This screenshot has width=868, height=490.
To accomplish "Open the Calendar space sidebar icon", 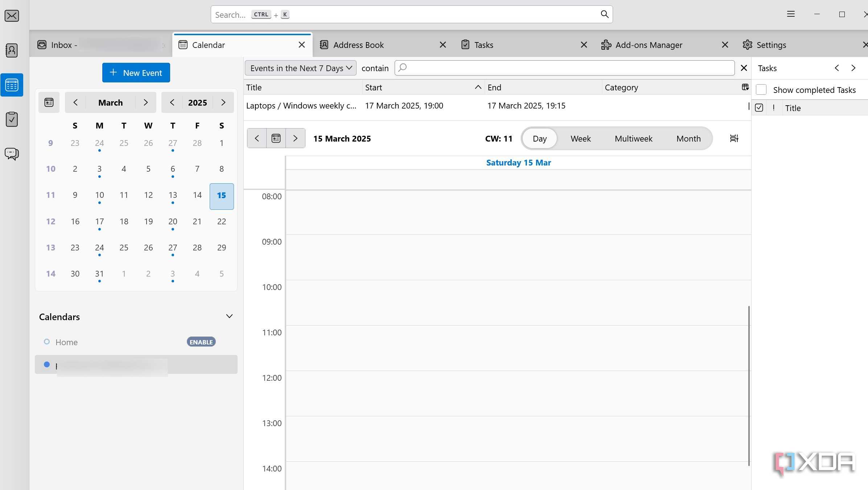I will [12, 85].
